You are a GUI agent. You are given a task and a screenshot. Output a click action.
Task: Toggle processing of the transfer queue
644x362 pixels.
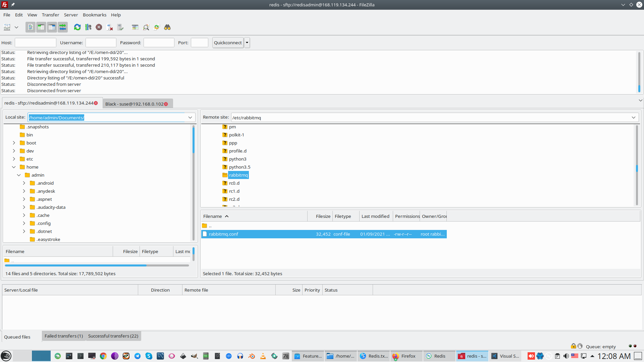(88, 27)
